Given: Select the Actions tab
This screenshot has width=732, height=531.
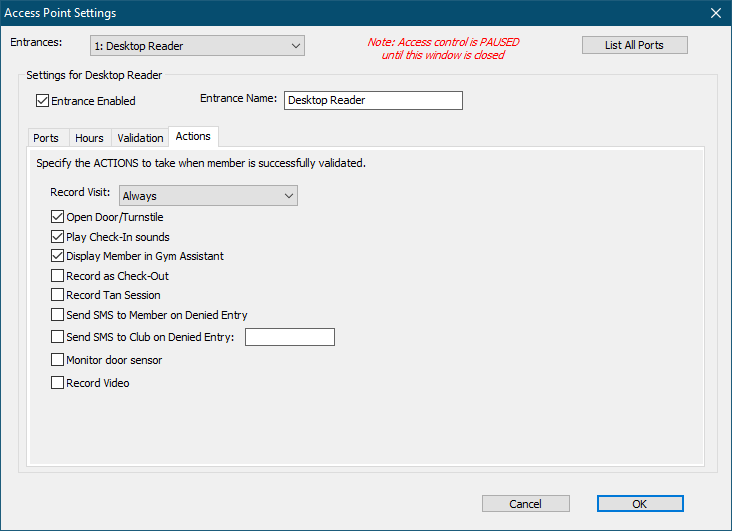Looking at the screenshot, I should coord(192,137).
